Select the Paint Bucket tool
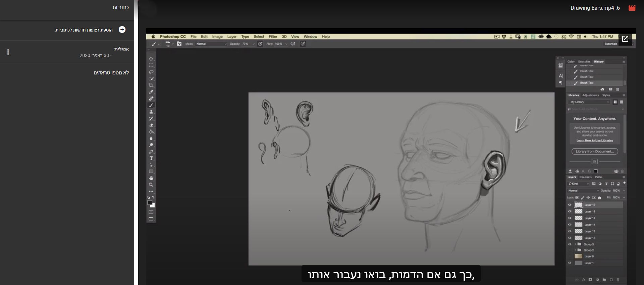 point(151,132)
